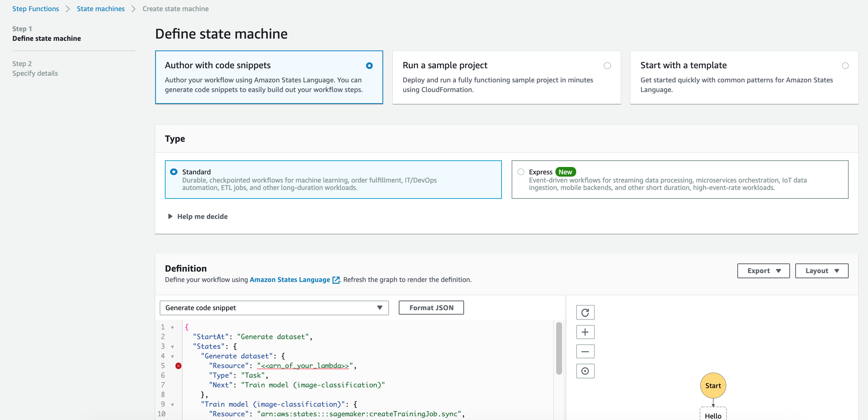Click the Format JSON button
The width and height of the screenshot is (868, 420).
(x=431, y=308)
